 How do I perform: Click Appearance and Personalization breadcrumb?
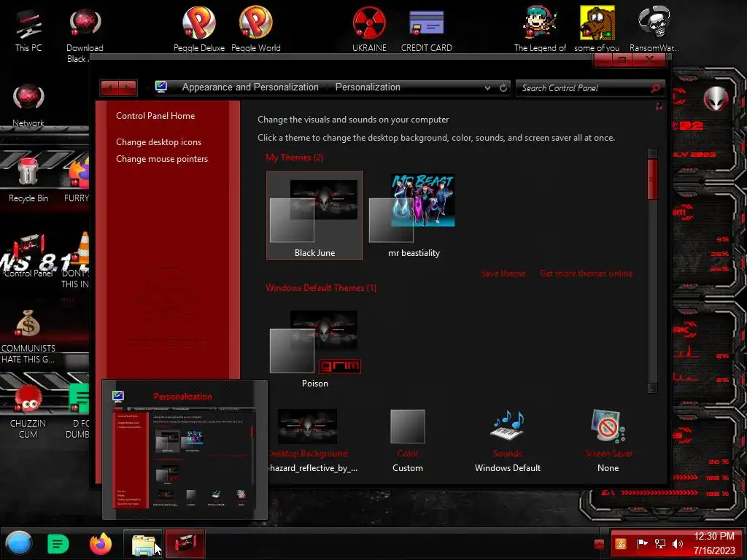tap(250, 87)
